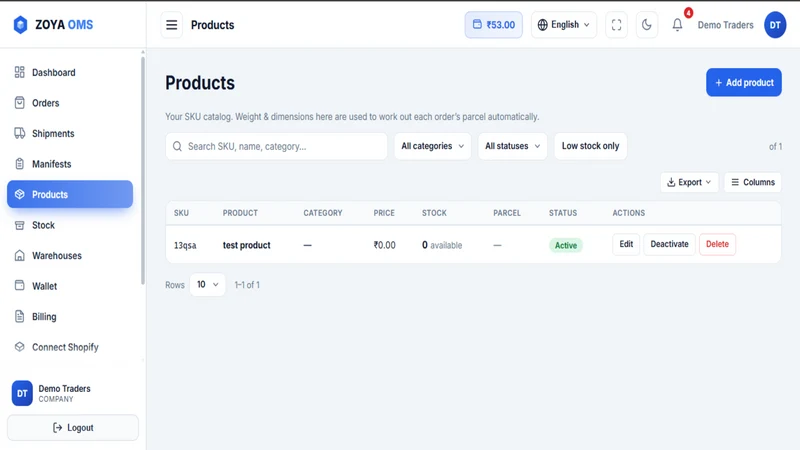The image size is (800, 450).
Task: Open Manifests in sidebar
Action: (70, 164)
